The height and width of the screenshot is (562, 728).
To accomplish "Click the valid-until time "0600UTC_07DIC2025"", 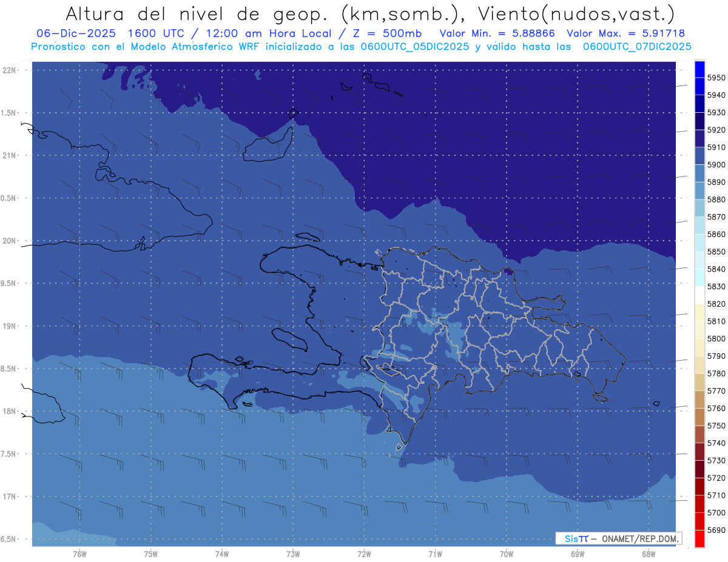I will [x=637, y=47].
